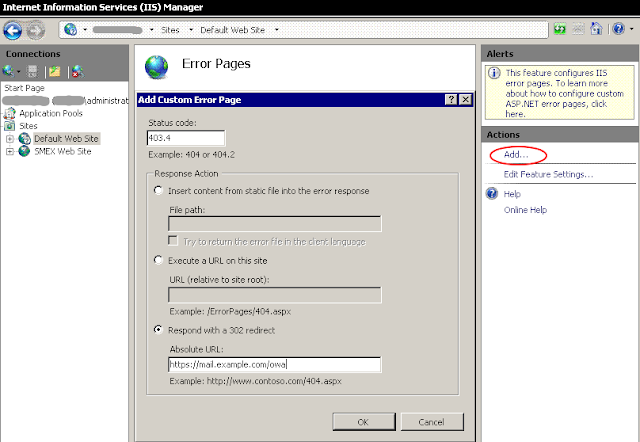This screenshot has height=442, width=640.
Task: Select Start Page in Connections tree
Action: [x=24, y=88]
